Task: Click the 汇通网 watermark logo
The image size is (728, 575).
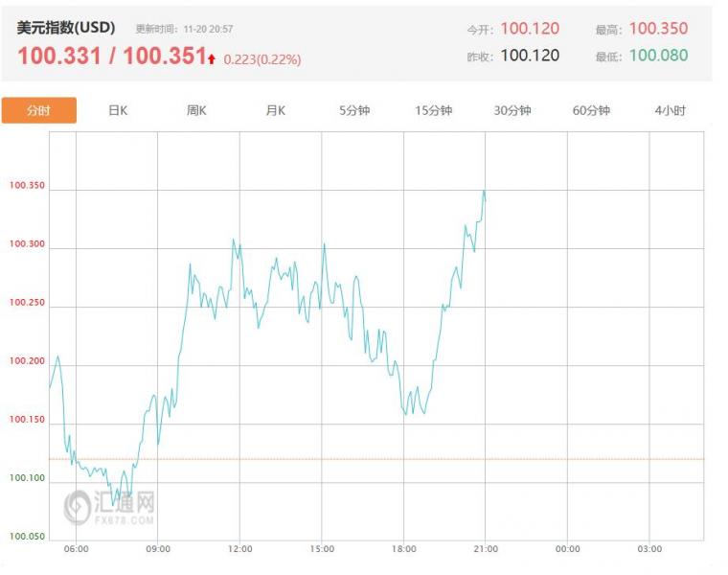Action: tap(110, 505)
